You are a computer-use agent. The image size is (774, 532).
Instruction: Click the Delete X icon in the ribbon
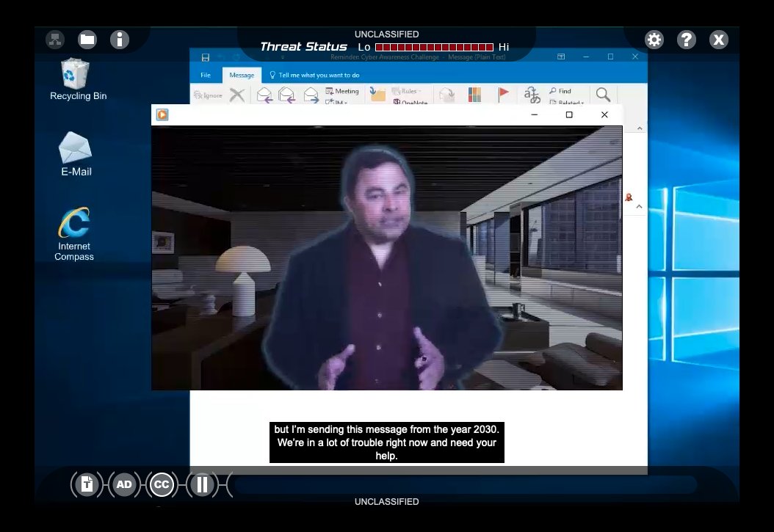236,94
